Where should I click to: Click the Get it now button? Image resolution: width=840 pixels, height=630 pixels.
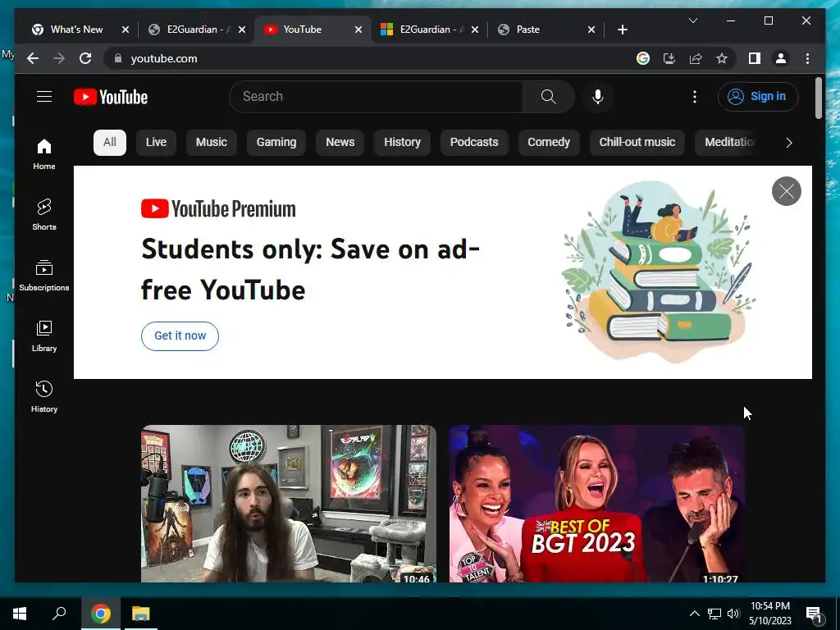(180, 336)
